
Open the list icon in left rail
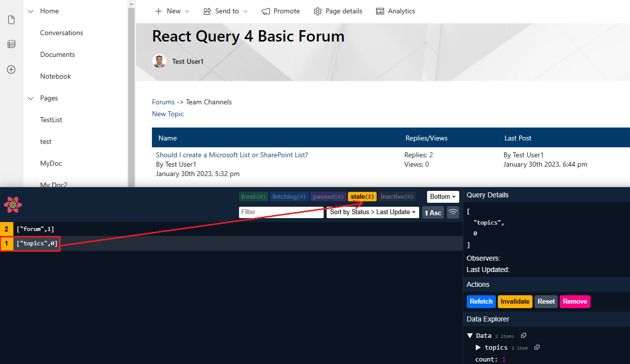(11, 45)
